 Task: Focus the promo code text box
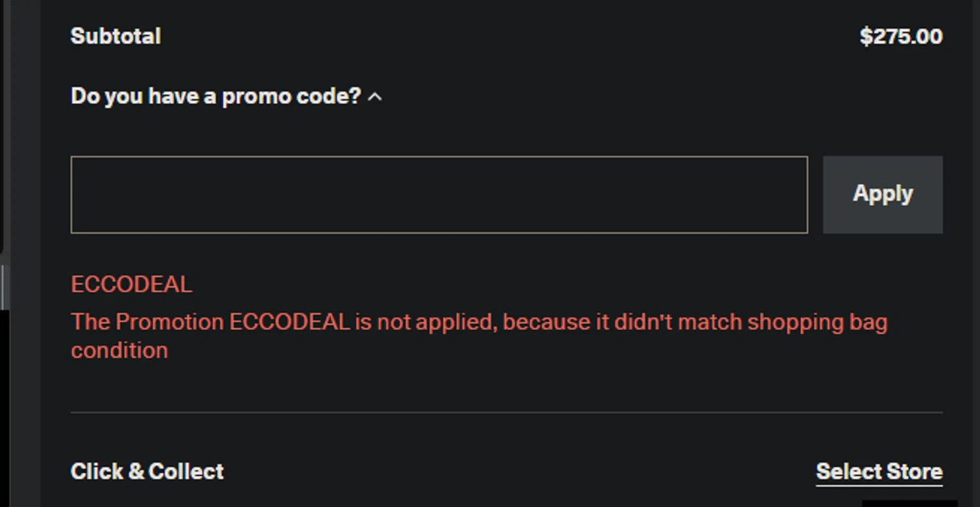coord(438,195)
